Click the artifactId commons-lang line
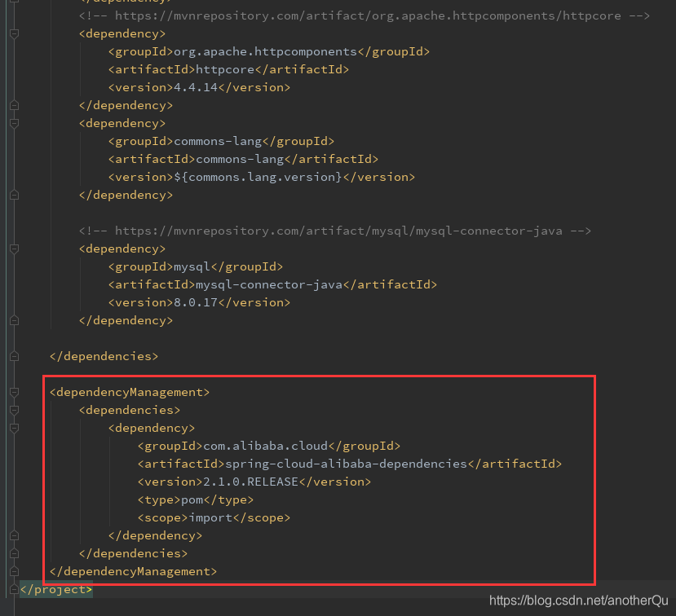This screenshot has width=676, height=616. point(243,160)
